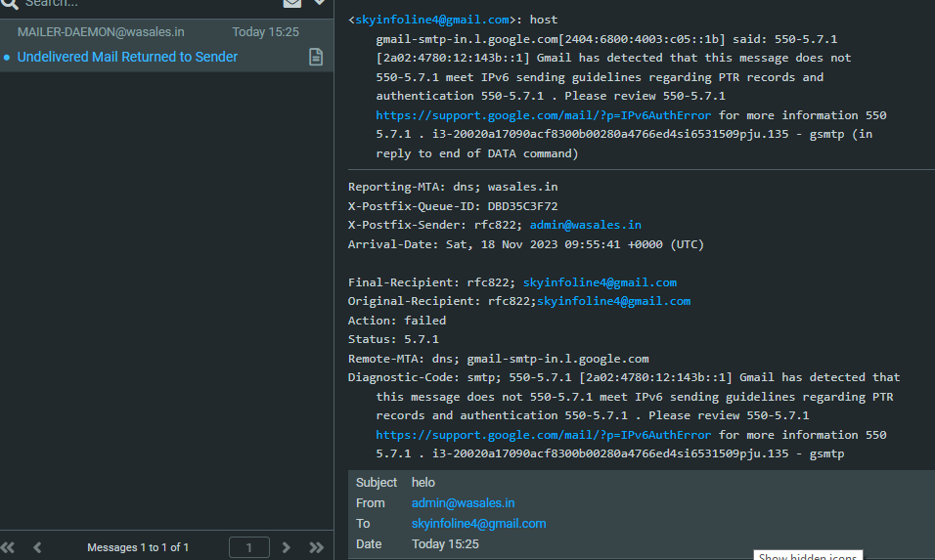Click the search magnifier icon
Screen dimensions: 935x560
[x=9, y=4]
